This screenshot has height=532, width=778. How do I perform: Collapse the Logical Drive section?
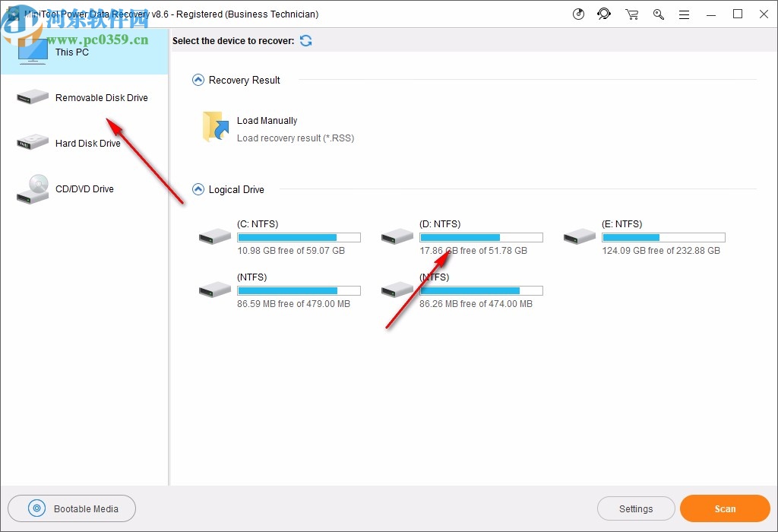[198, 189]
